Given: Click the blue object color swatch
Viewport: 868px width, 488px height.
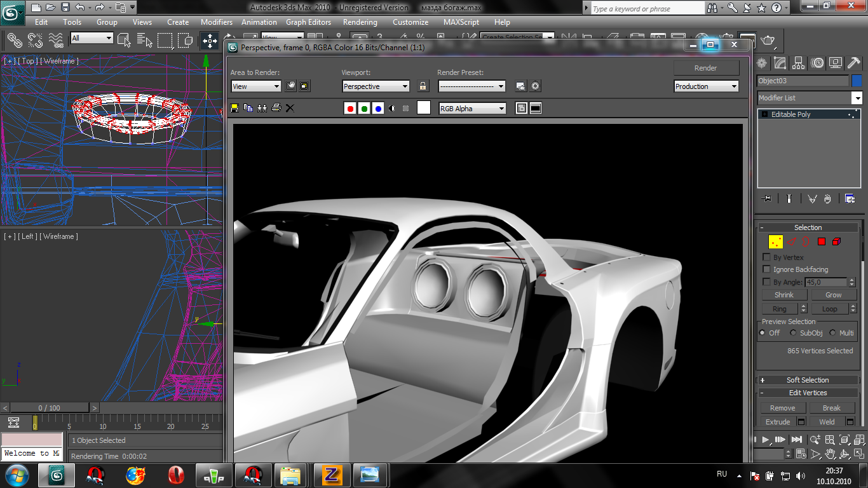Looking at the screenshot, I should click(857, 81).
